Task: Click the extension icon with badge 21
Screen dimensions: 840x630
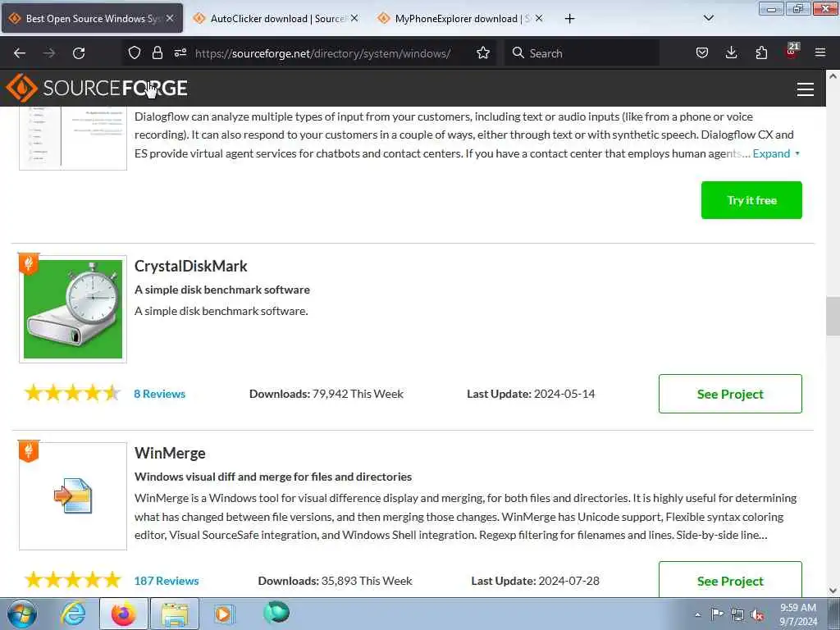Action: tap(792, 52)
